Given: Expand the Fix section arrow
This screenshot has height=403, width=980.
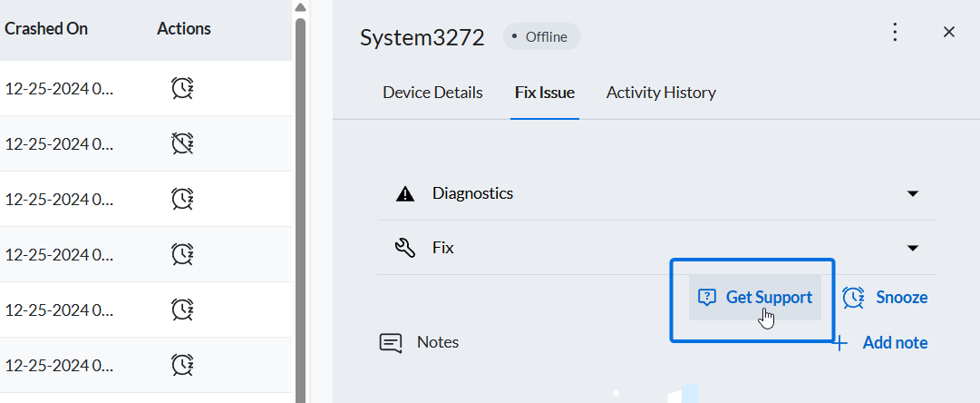Looking at the screenshot, I should pos(913,249).
